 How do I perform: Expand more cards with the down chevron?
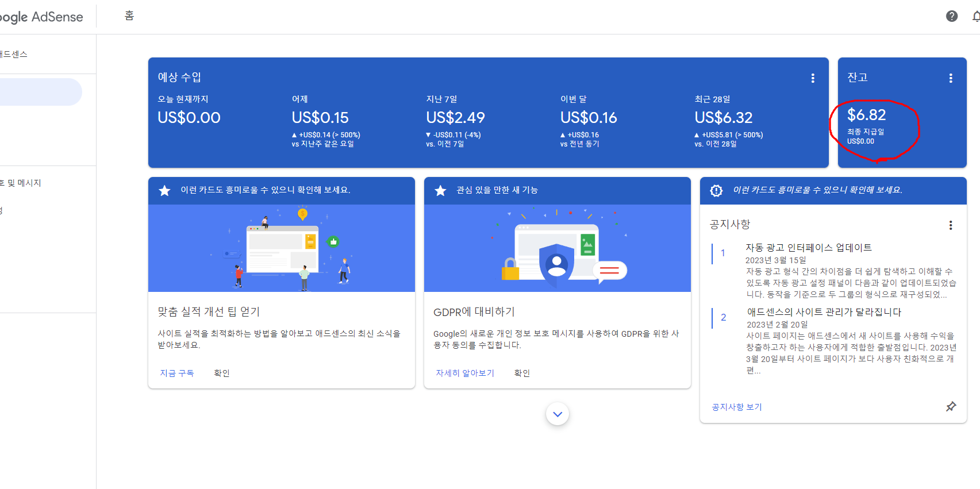coord(558,414)
